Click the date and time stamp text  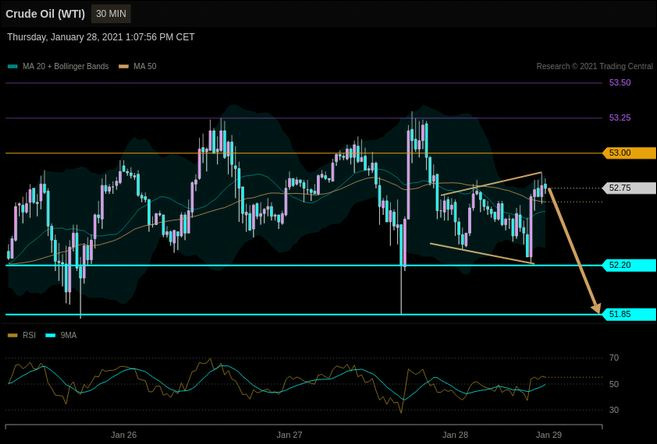tap(101, 37)
